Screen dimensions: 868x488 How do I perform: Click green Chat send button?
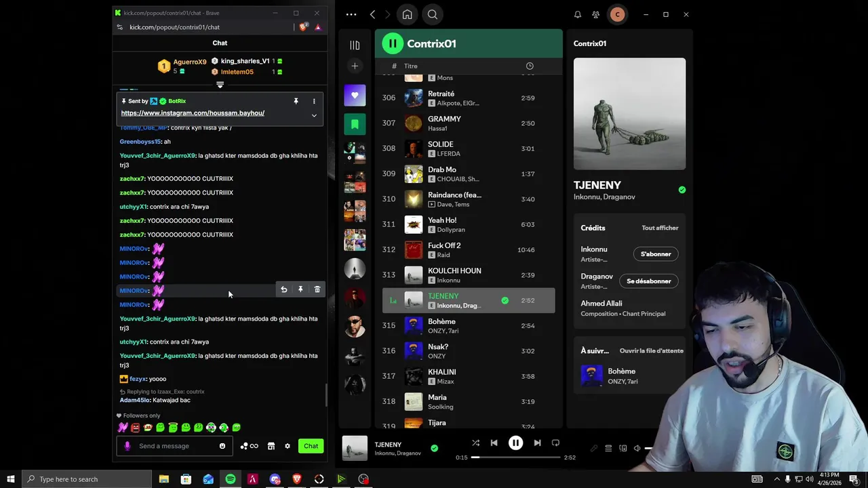coord(311,446)
